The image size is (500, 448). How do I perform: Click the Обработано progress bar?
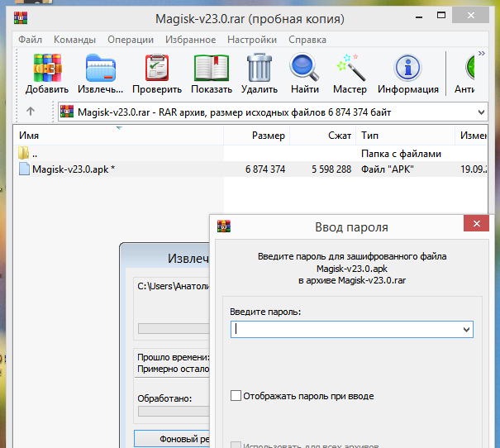coord(174,411)
